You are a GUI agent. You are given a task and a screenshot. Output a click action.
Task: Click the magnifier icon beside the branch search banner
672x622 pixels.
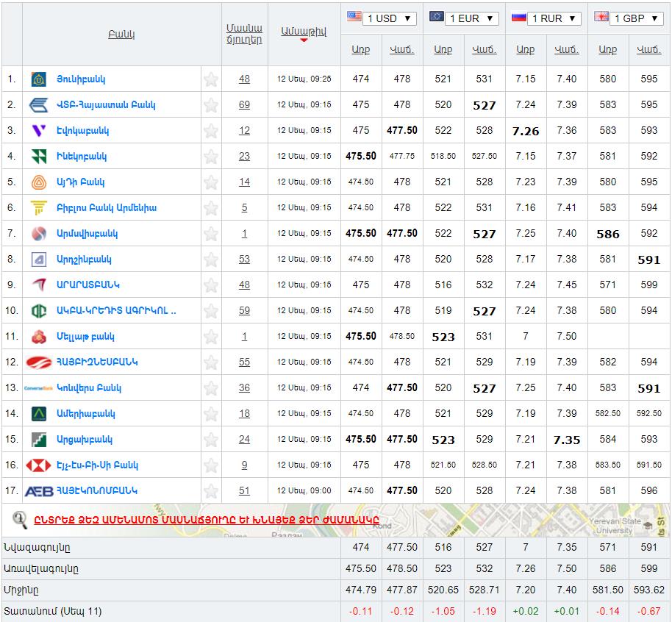[x=20, y=519]
